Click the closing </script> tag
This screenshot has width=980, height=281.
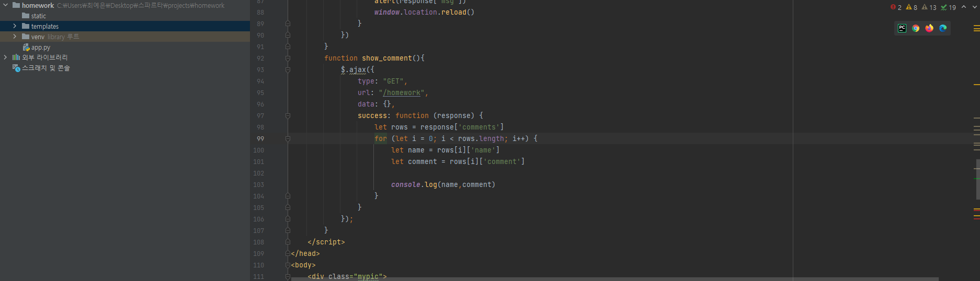tap(326, 242)
